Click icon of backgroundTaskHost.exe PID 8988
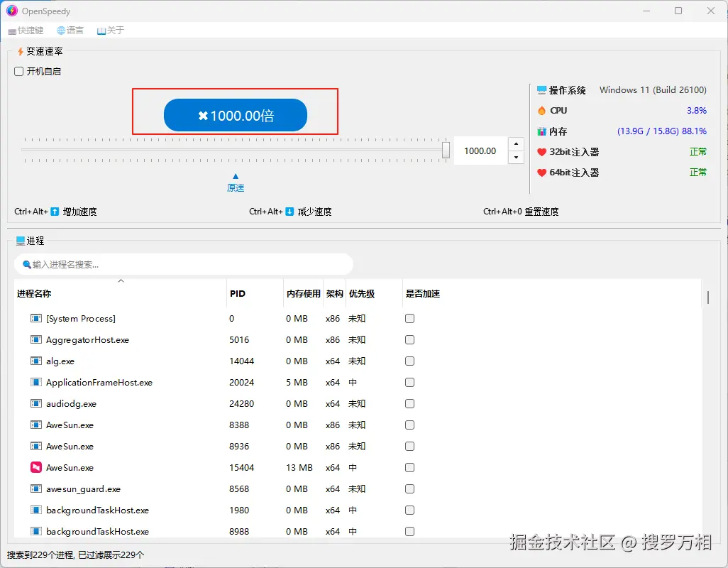The image size is (728, 568). pyautogui.click(x=35, y=531)
